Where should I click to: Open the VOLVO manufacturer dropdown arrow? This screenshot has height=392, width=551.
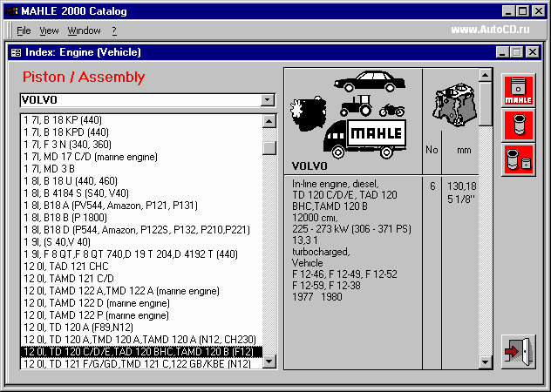coord(268,100)
